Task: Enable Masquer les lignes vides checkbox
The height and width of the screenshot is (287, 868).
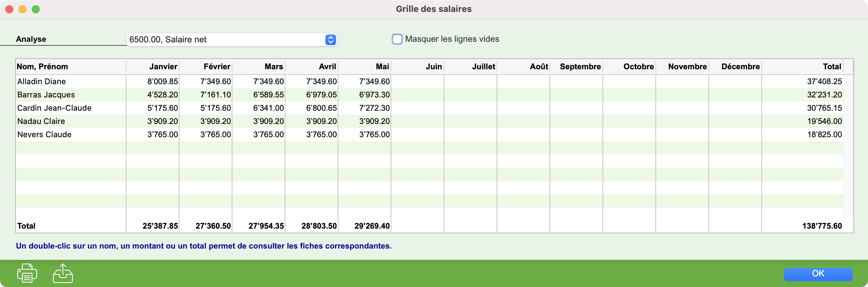Action: point(397,39)
